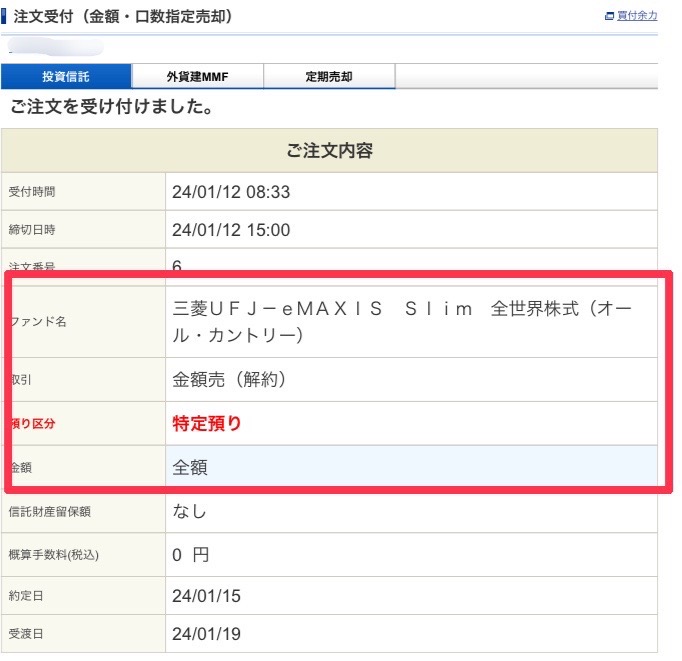The width and height of the screenshot is (682, 661).
Task: Select the なし value
Action: click(189, 511)
